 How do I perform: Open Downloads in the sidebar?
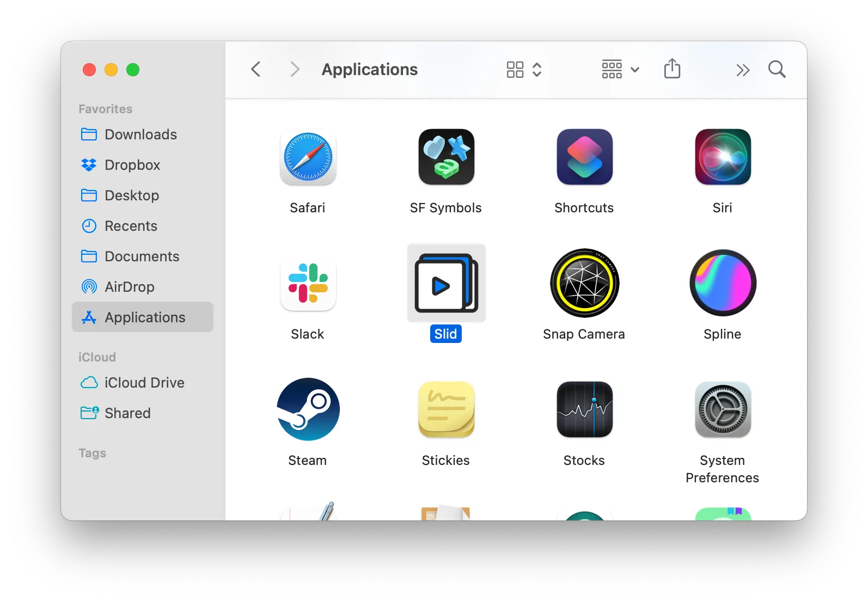[143, 134]
